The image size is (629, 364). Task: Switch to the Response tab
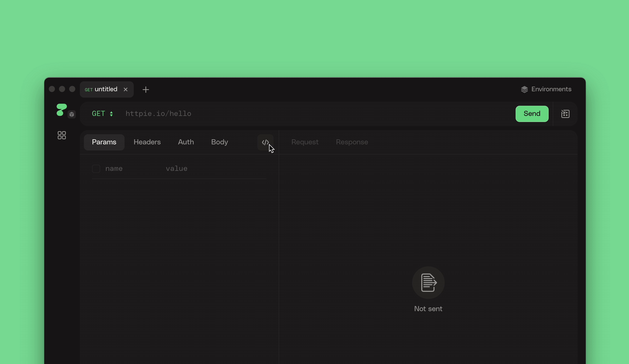[352, 142]
